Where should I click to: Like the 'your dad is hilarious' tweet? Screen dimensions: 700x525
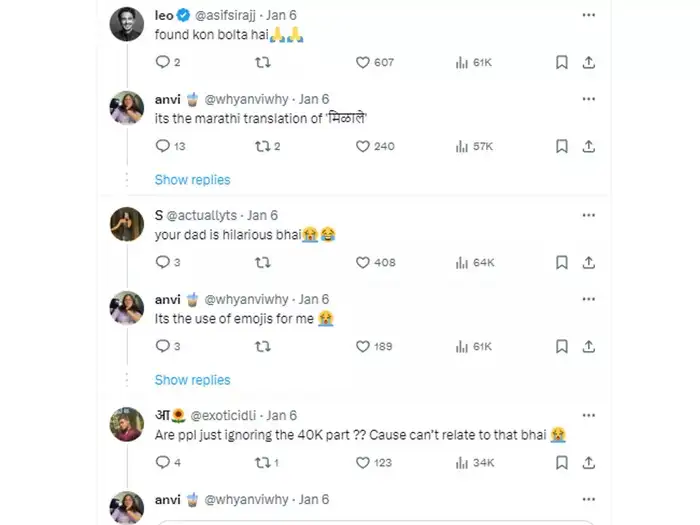(364, 262)
